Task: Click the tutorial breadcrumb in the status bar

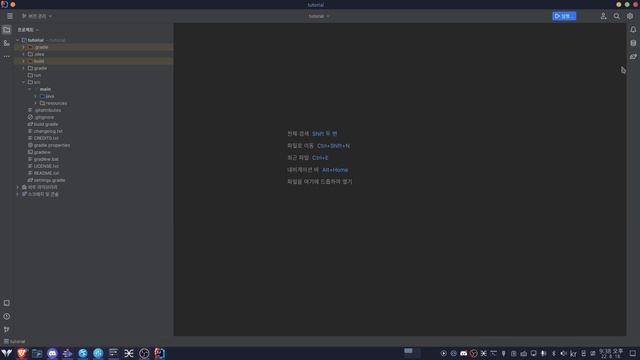Action: 15,341
